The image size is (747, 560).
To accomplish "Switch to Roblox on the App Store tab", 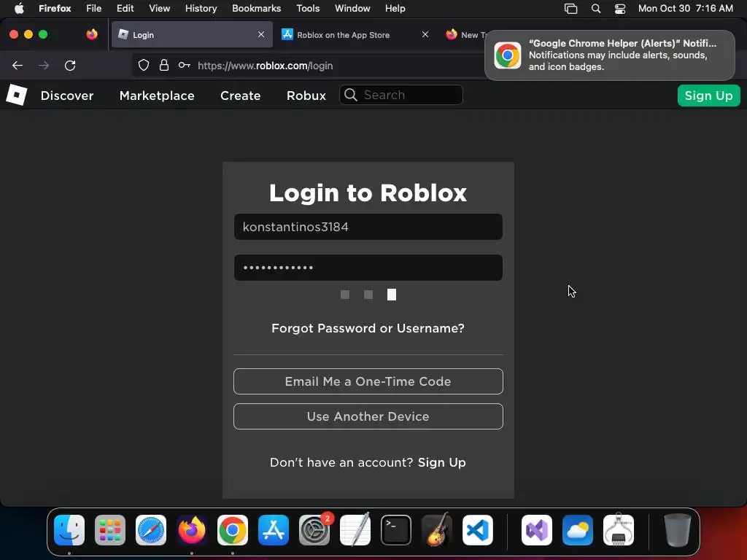I will click(x=355, y=34).
